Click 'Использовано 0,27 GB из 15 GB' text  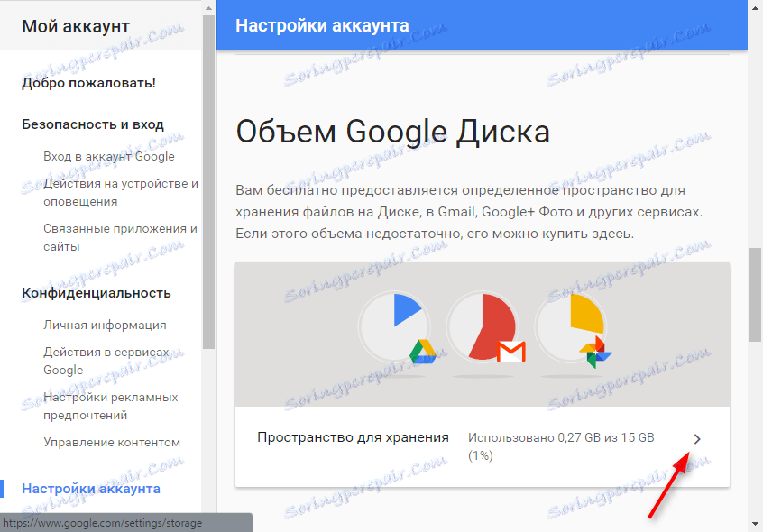point(561,437)
